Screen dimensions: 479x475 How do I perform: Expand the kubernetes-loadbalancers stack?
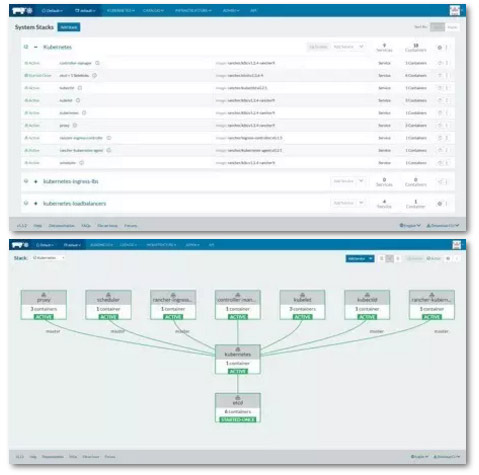pyautogui.click(x=36, y=203)
